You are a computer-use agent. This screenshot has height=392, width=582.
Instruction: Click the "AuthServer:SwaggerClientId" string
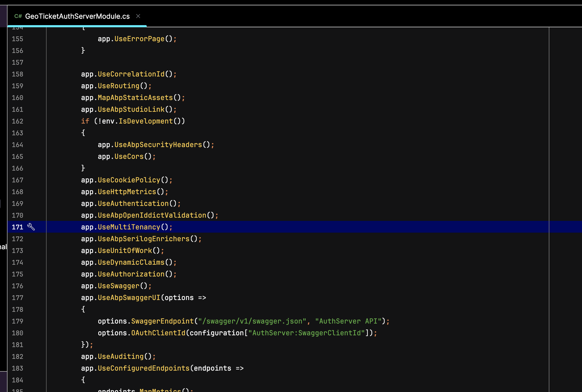coord(307,333)
